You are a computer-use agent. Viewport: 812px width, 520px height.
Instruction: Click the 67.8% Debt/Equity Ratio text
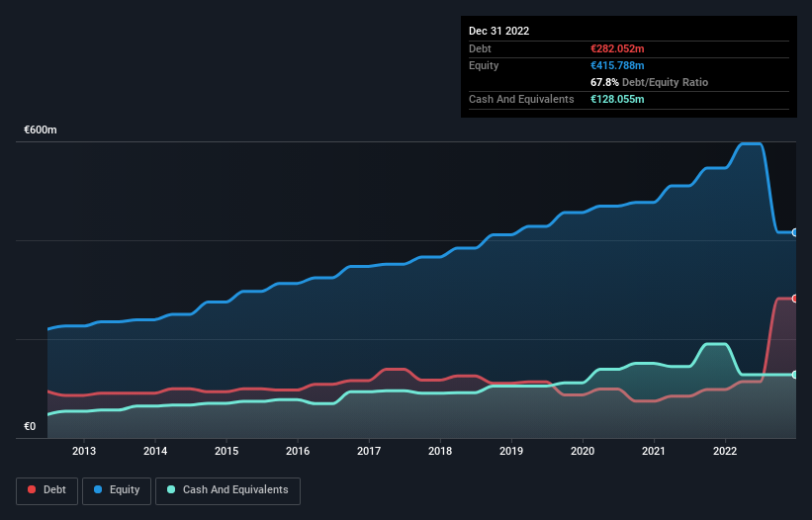[650, 82]
